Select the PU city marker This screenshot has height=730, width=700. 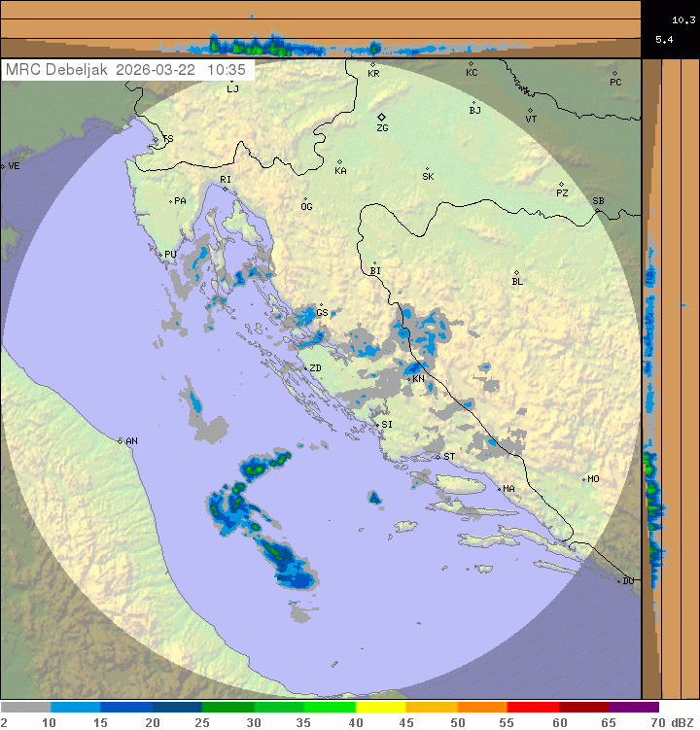pos(161,255)
